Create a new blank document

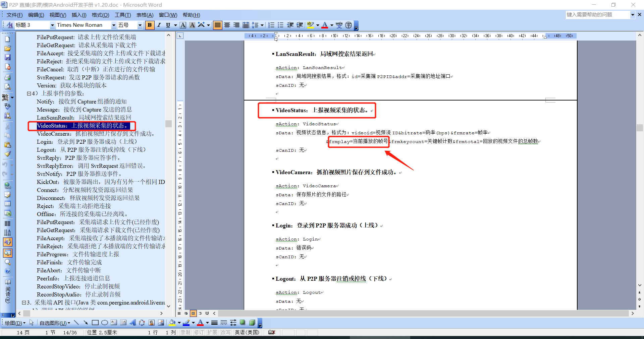point(7,39)
